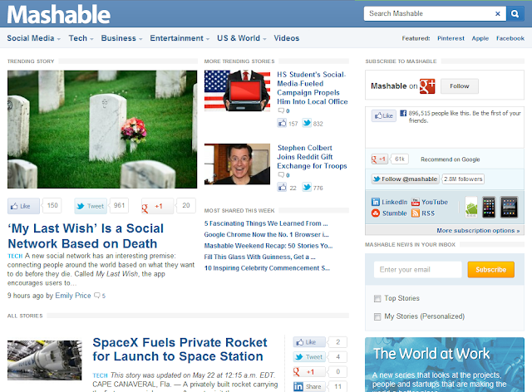532x392 pixels.
Task: Clear the search box with X icon
Action: (498, 13)
